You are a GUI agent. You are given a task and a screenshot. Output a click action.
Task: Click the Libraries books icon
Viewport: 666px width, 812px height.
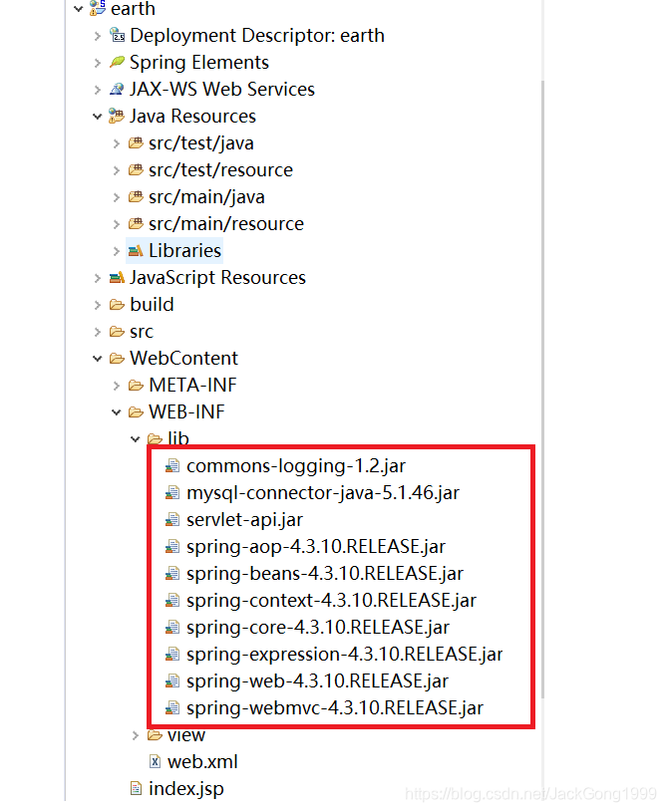136,251
